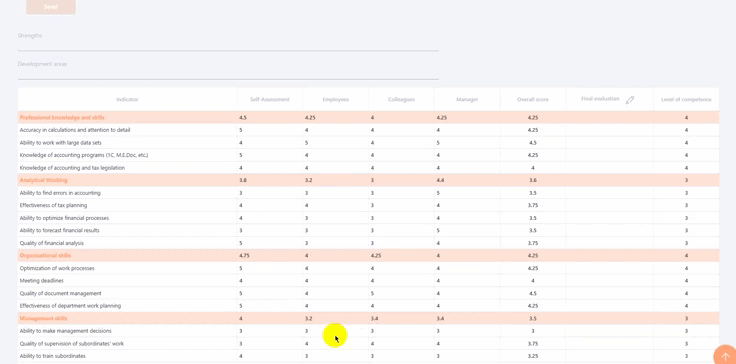Image resolution: width=736 pixels, height=364 pixels.
Task: Click 'Ability to optimize financial processes'
Action: [x=64, y=218]
